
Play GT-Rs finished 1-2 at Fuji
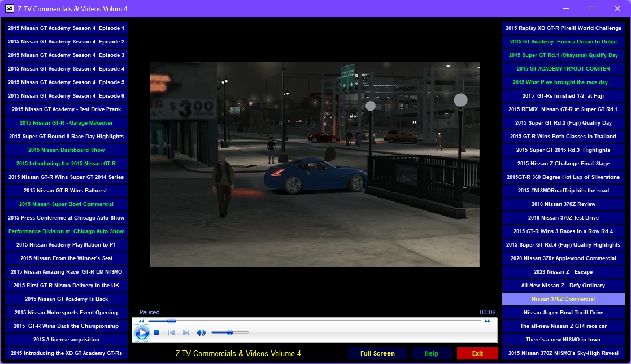(x=563, y=96)
